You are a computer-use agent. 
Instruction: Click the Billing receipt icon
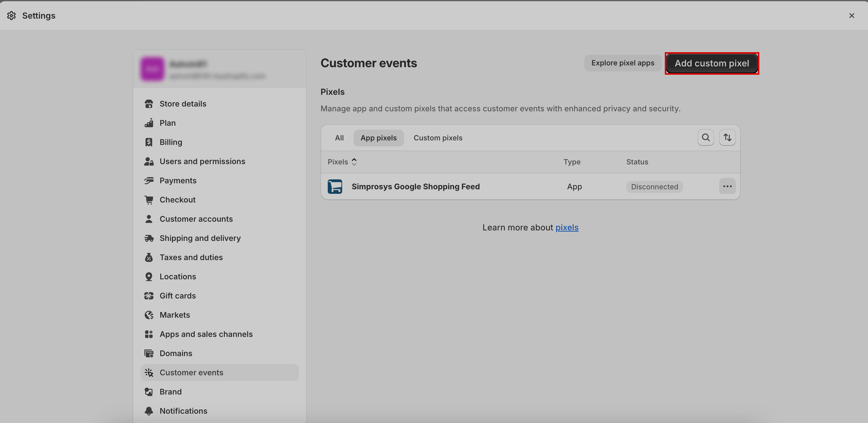click(x=149, y=142)
